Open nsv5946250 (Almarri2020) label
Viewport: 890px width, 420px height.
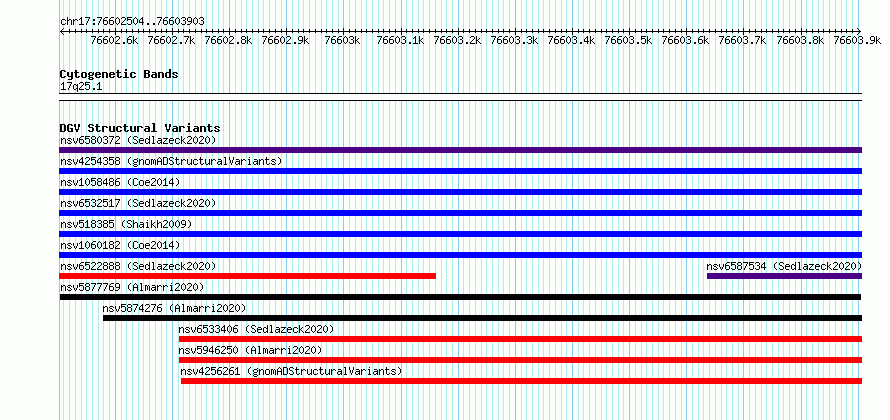[250, 350]
